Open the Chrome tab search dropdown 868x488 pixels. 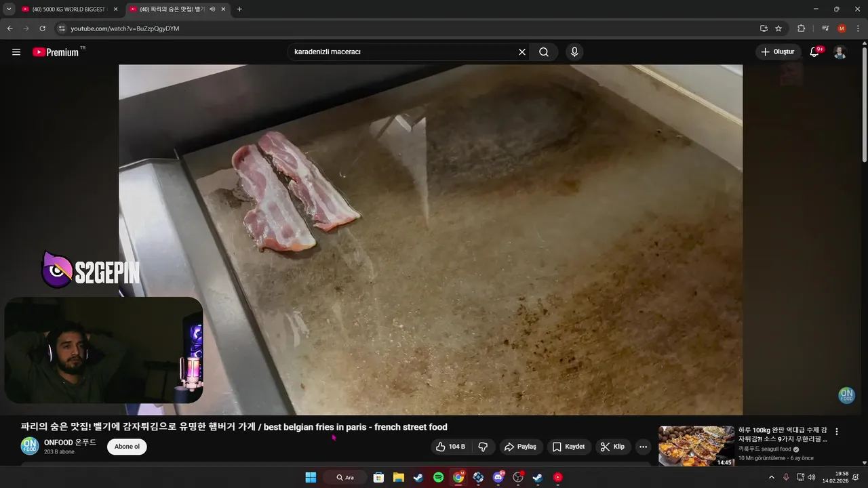[x=9, y=9]
